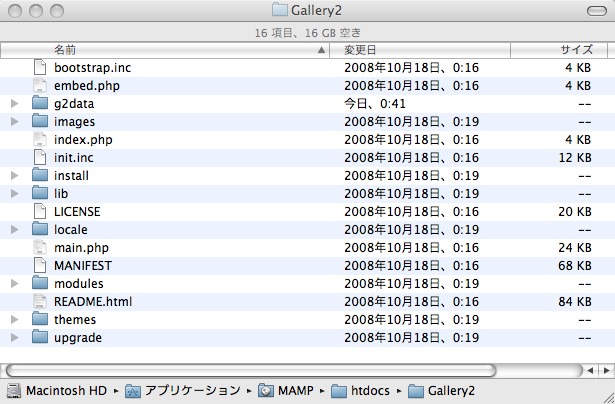Select the g2data folder name

74,104
